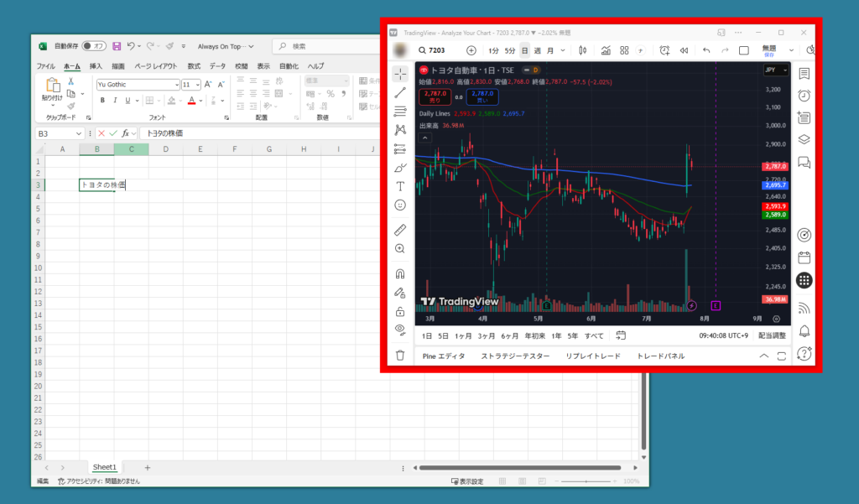
Task: Click the red 売り sell button
Action: (435, 96)
